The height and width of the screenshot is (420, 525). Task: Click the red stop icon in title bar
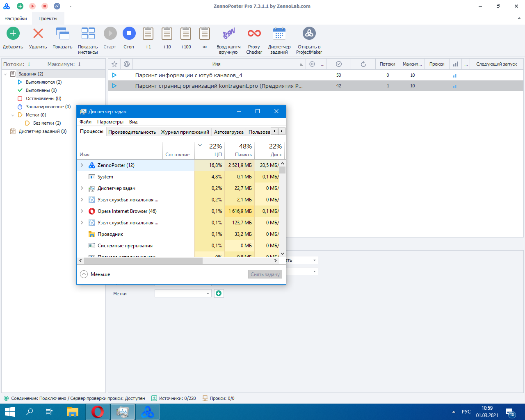(45, 6)
